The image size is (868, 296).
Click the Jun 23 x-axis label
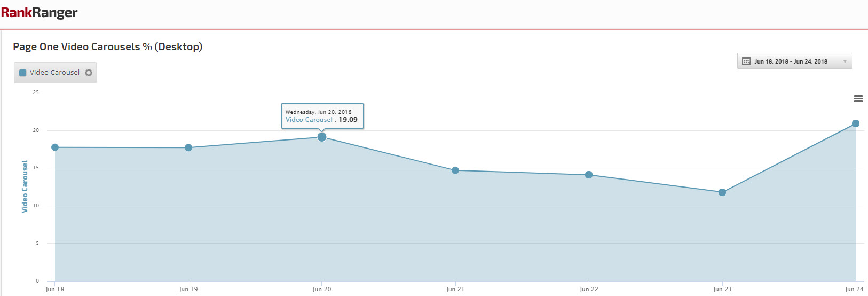(722, 289)
